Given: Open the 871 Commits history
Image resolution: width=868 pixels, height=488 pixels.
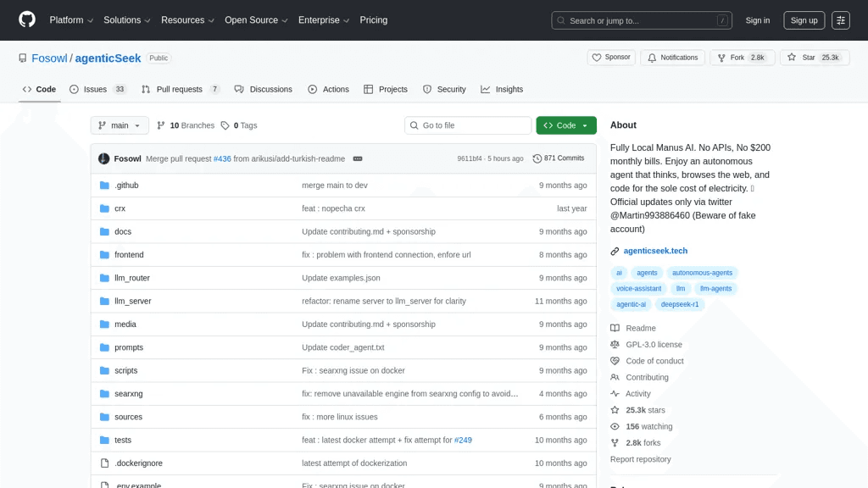Looking at the screenshot, I should click(x=559, y=158).
